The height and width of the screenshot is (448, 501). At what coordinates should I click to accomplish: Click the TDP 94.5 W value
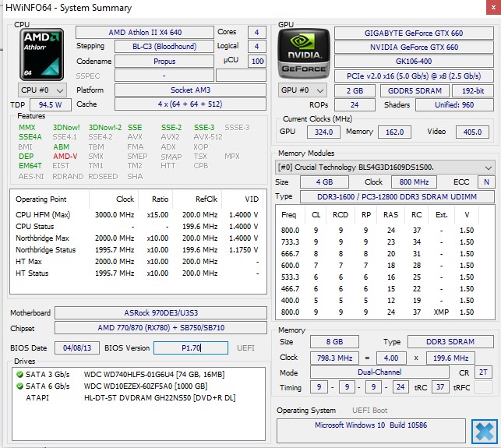51,105
